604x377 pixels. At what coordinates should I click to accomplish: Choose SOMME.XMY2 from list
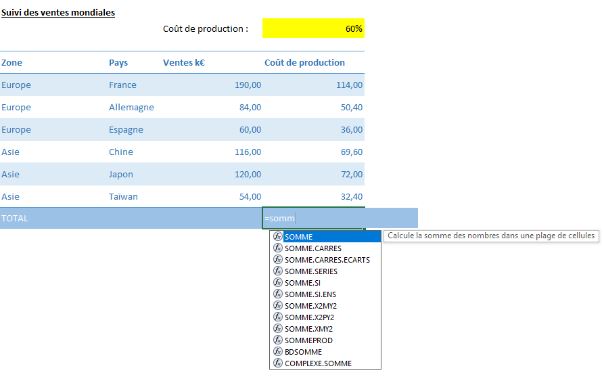[x=325, y=329]
